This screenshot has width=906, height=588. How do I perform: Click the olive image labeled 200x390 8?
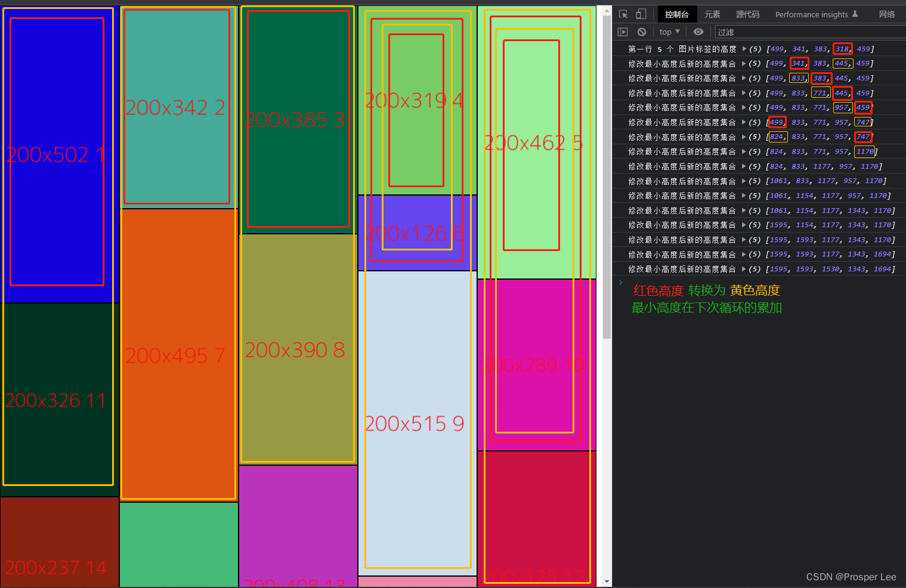pos(298,349)
